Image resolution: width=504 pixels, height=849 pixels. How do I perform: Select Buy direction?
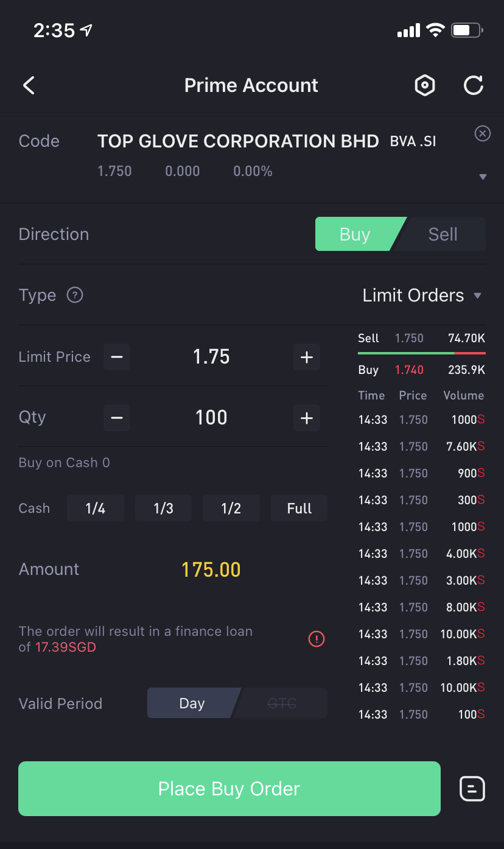tap(355, 234)
